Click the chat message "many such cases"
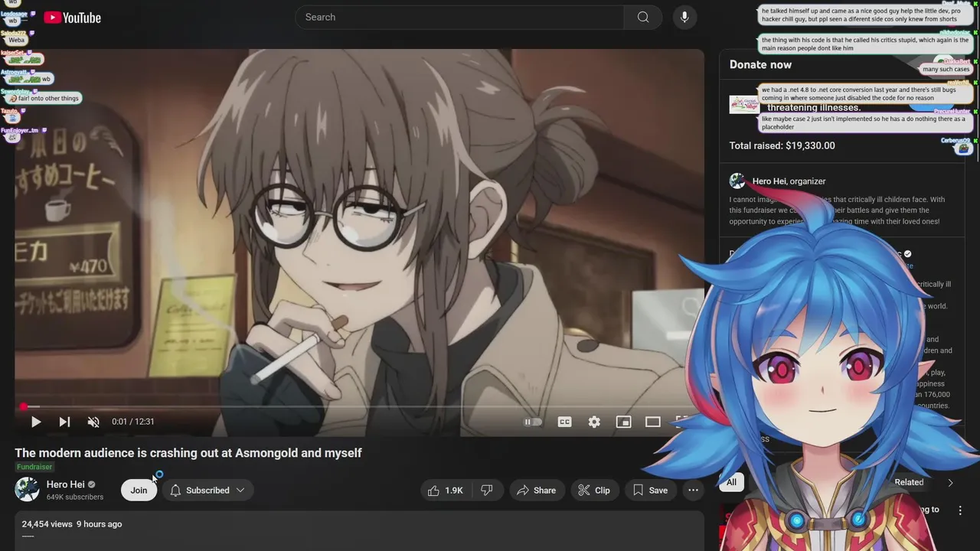Image resolution: width=980 pixels, height=551 pixels. (946, 69)
